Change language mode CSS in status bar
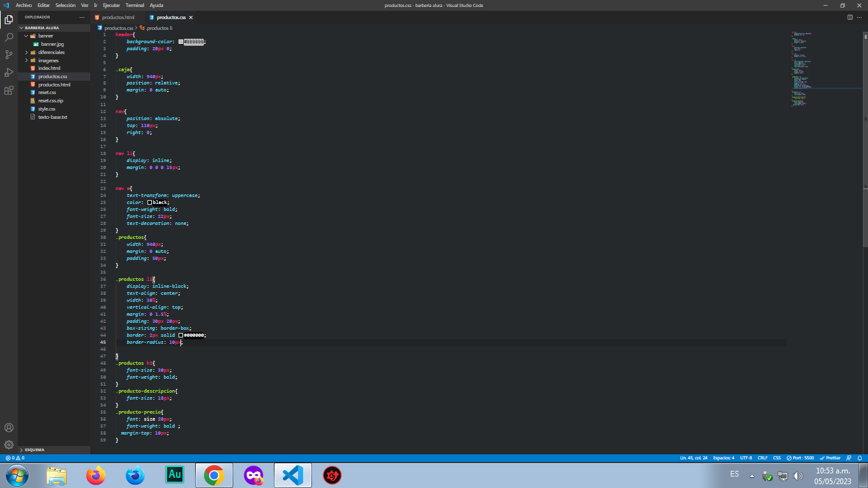This screenshot has height=488, width=868. 777,457
